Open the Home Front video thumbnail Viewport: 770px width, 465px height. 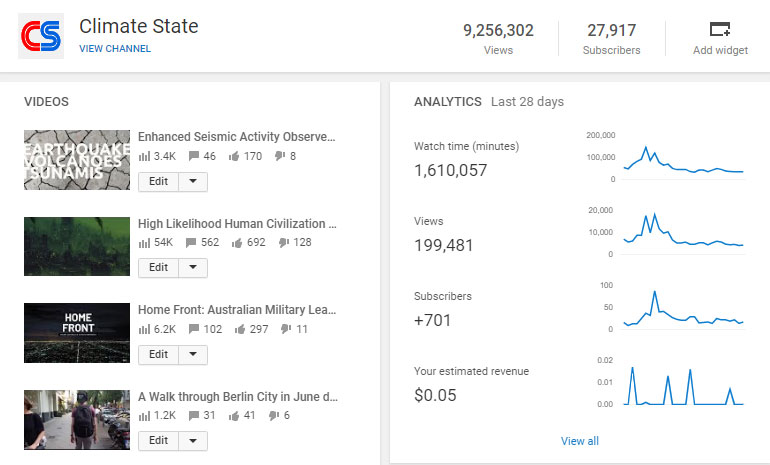pos(77,332)
